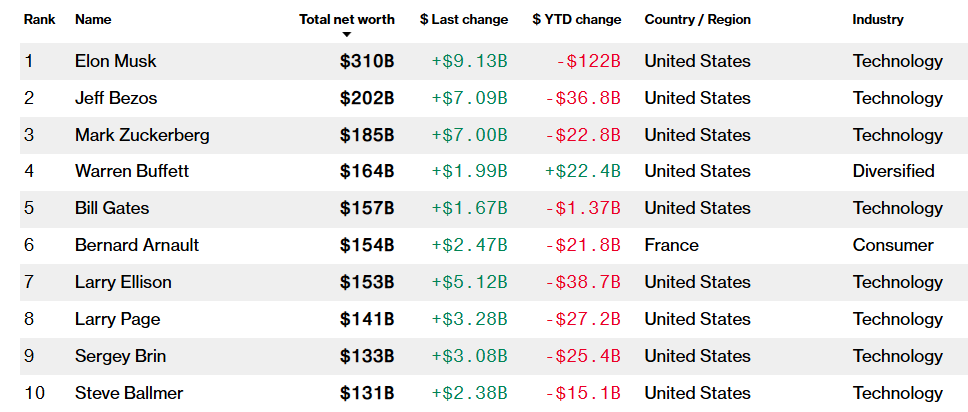Sort table by Rank column header
968x412 pixels.
[39, 19]
